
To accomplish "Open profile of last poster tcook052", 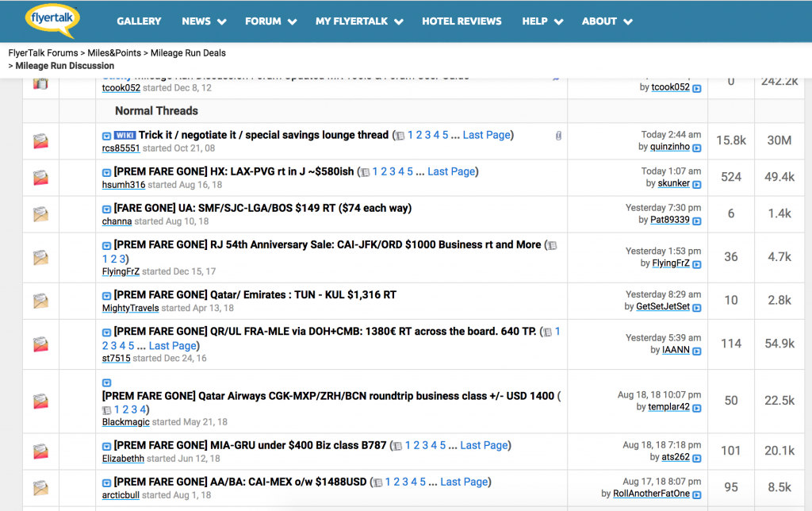I will coord(671,87).
